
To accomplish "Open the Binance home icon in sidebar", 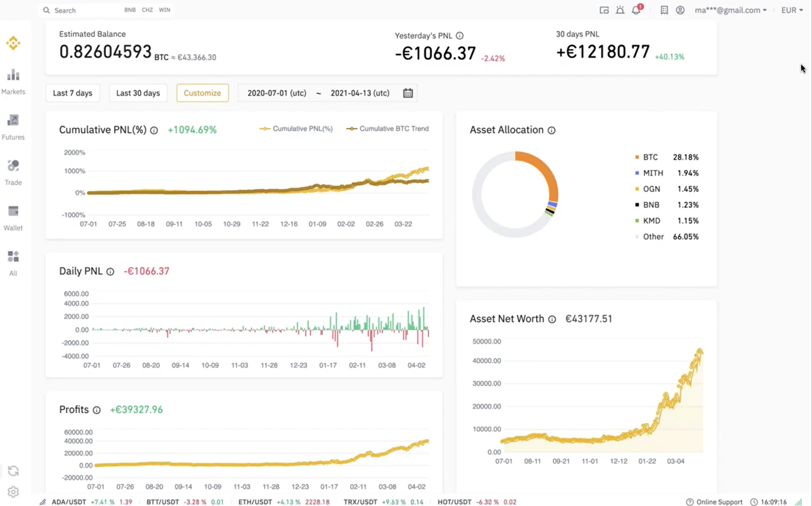I will (x=13, y=43).
